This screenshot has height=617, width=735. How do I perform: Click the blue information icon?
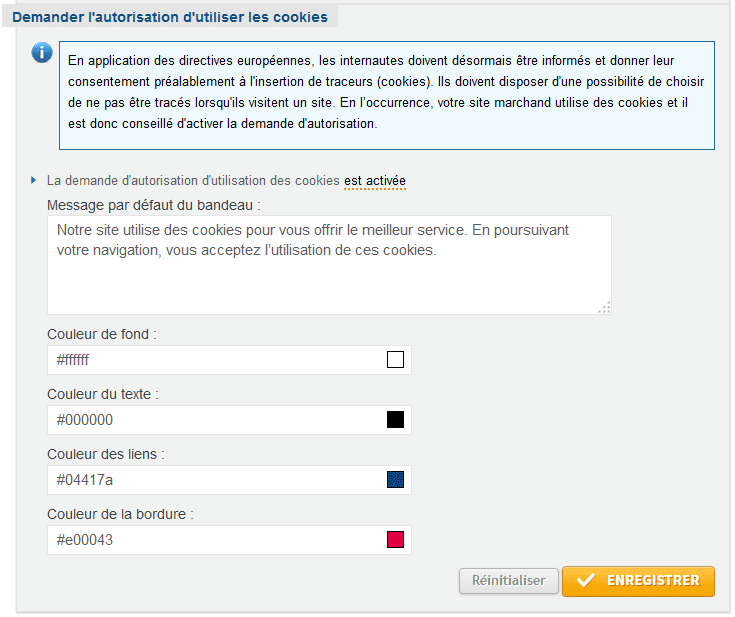tap(42, 52)
